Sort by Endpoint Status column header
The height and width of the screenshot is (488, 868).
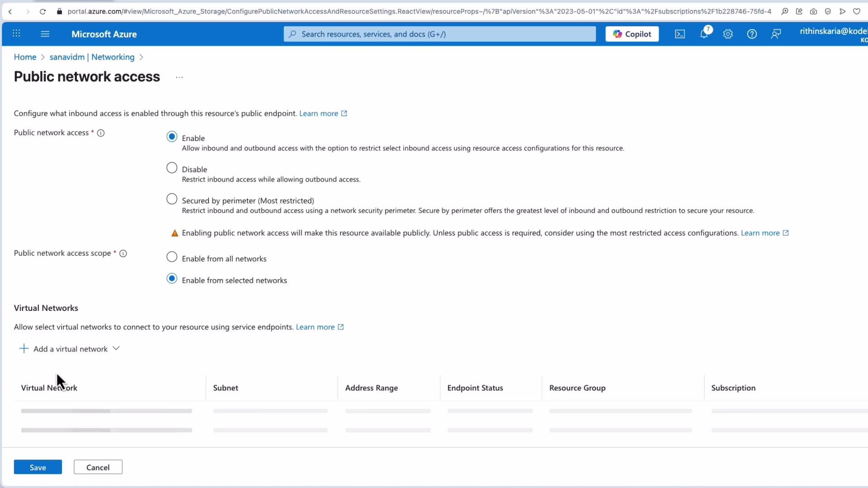click(x=475, y=388)
